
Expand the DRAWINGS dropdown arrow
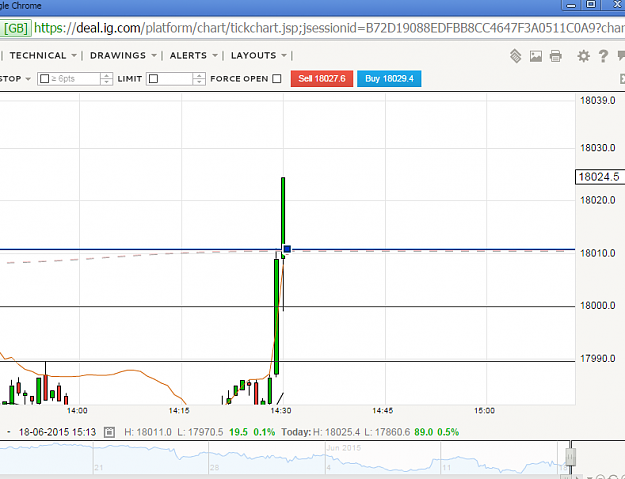(x=154, y=55)
